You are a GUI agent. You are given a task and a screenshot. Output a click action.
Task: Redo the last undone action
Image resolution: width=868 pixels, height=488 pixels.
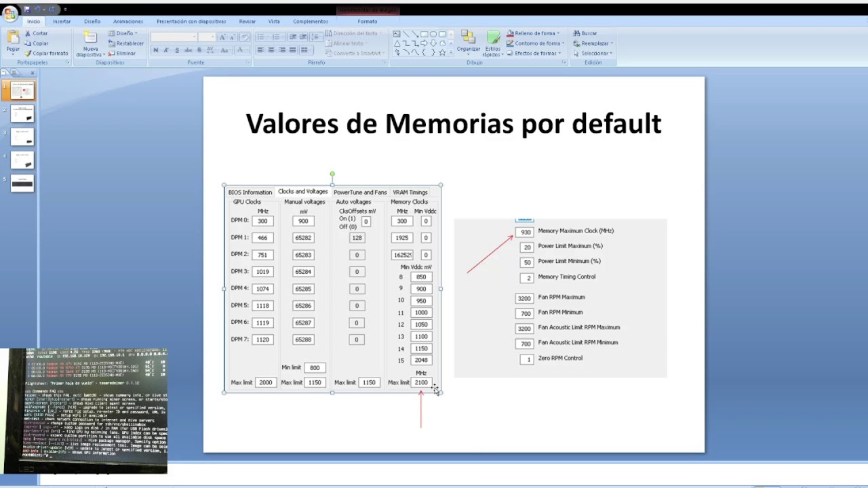click(52, 9)
